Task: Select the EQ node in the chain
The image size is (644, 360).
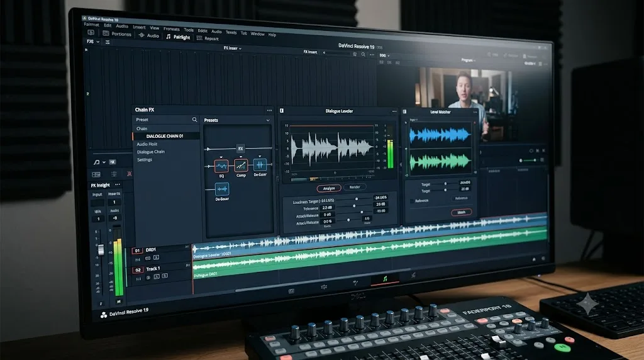Action: pyautogui.click(x=222, y=166)
